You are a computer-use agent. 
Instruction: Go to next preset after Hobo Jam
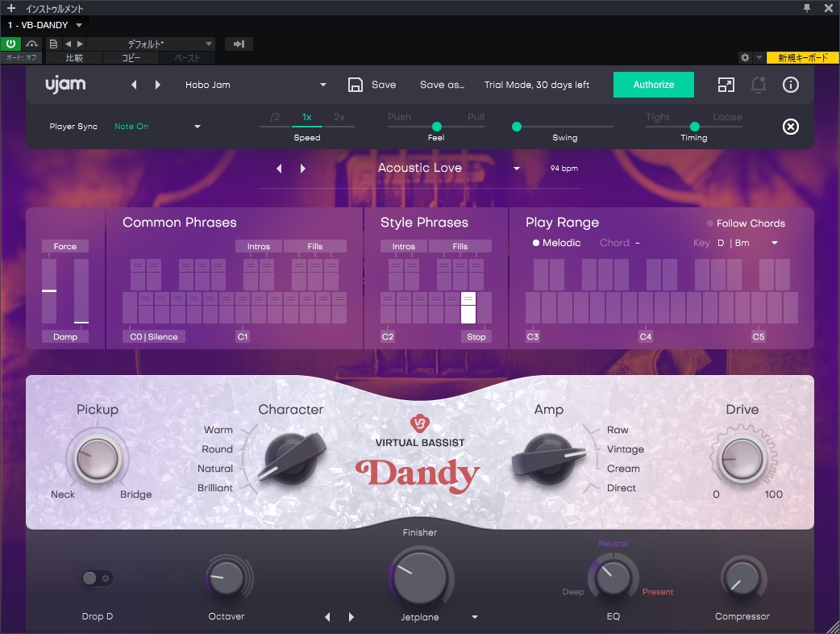click(x=157, y=85)
